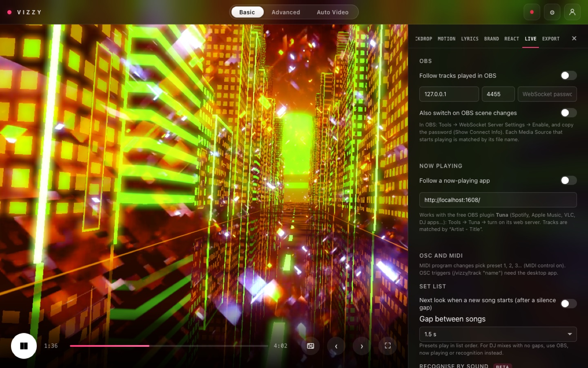Open the partially visible Backdrop tab
The height and width of the screenshot is (368, 588).
[424, 39]
